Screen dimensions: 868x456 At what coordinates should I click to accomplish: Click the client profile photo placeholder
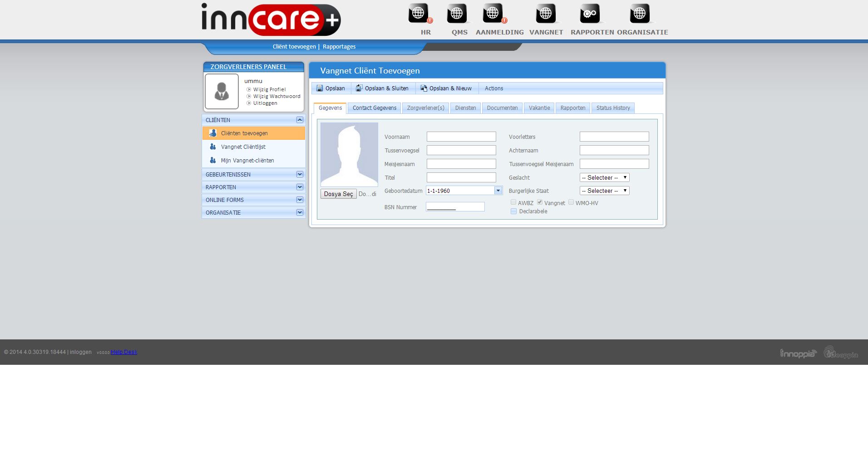point(349,154)
